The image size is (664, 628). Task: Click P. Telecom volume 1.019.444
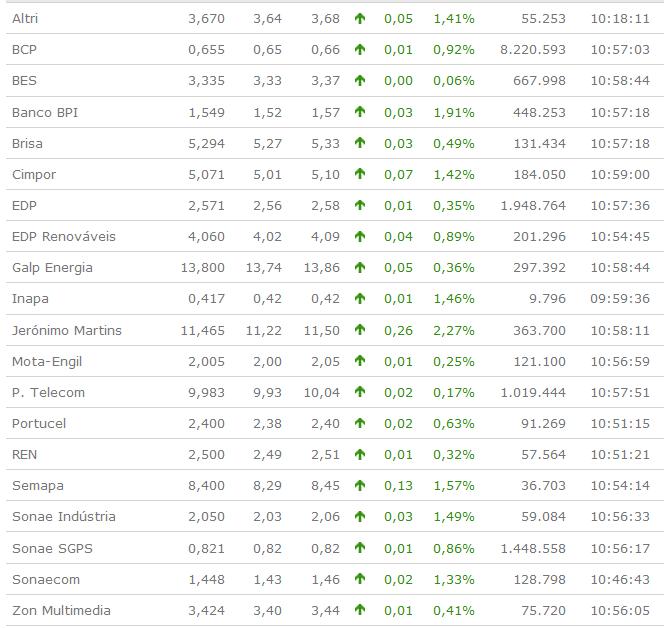(533, 393)
